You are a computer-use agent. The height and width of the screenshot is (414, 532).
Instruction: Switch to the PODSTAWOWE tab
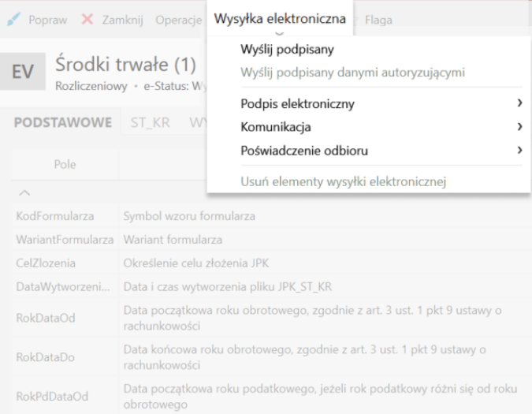61,123
